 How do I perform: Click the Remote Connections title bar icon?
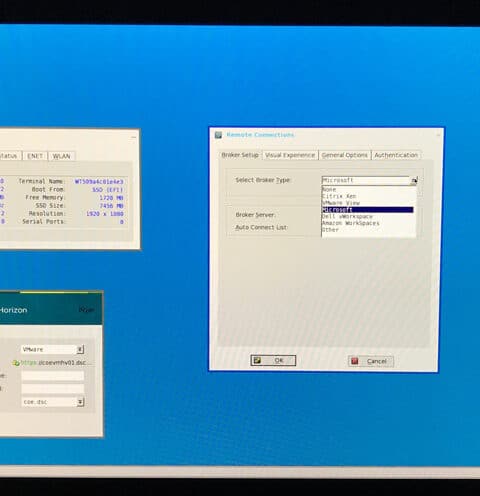point(218,135)
